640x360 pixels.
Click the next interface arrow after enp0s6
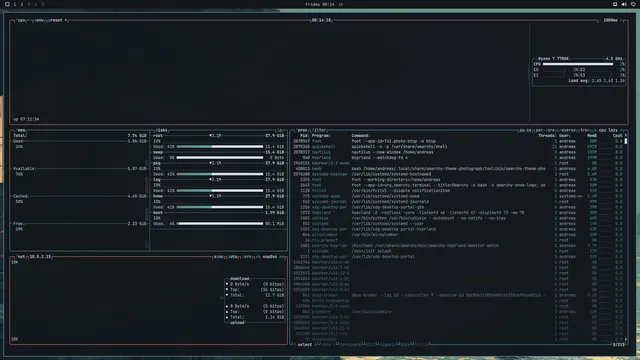[282, 257]
